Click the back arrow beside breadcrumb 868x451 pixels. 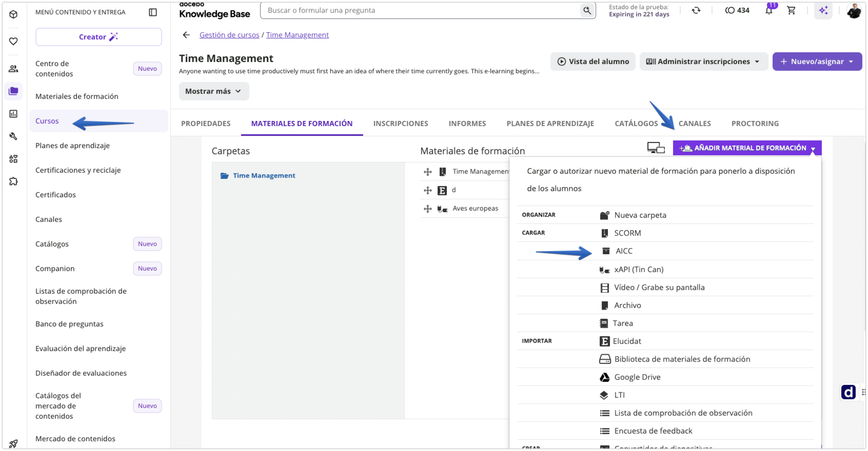186,35
